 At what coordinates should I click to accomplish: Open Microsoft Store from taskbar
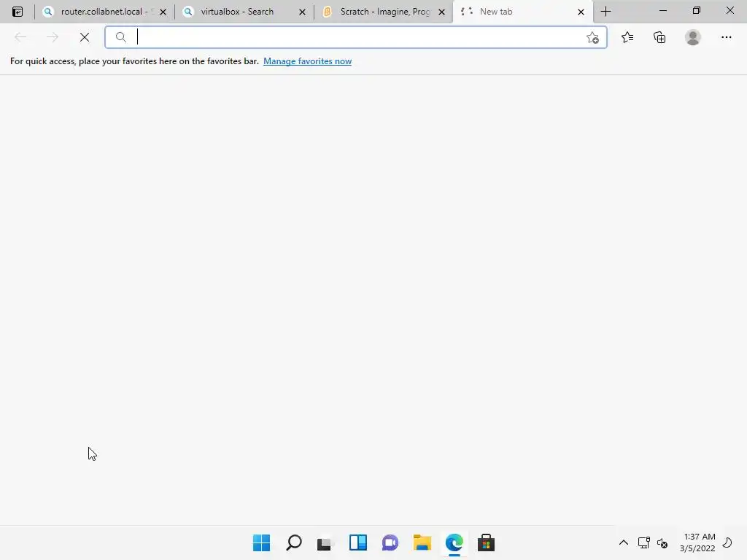click(x=486, y=542)
